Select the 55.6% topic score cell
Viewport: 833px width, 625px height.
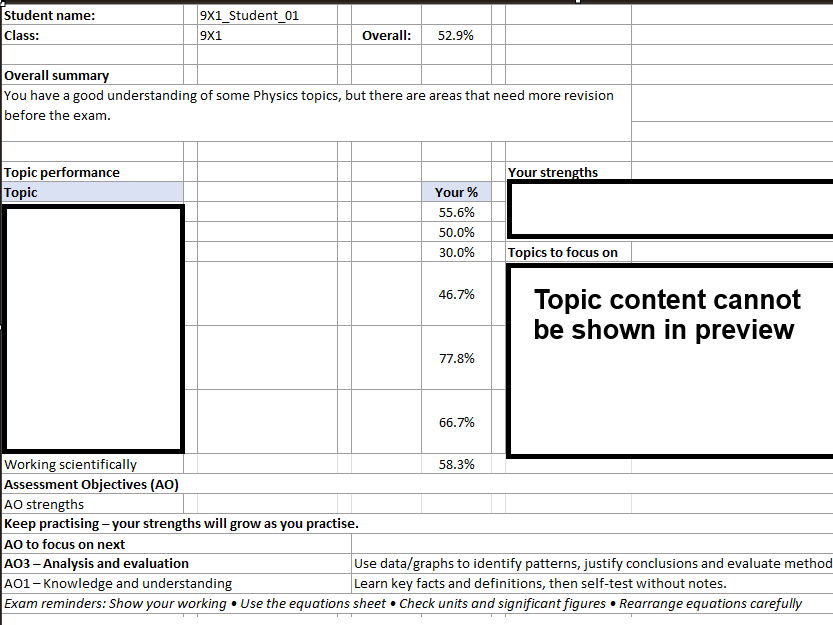(x=455, y=212)
